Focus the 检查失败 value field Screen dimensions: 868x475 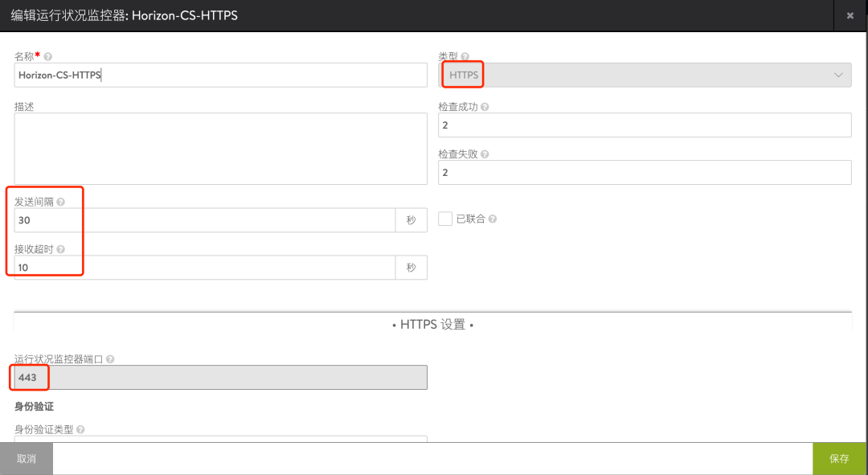(x=645, y=173)
